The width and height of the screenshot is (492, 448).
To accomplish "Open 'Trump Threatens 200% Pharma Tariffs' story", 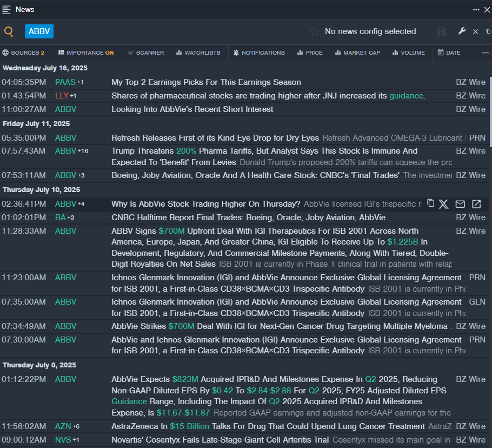I will 264,157.
